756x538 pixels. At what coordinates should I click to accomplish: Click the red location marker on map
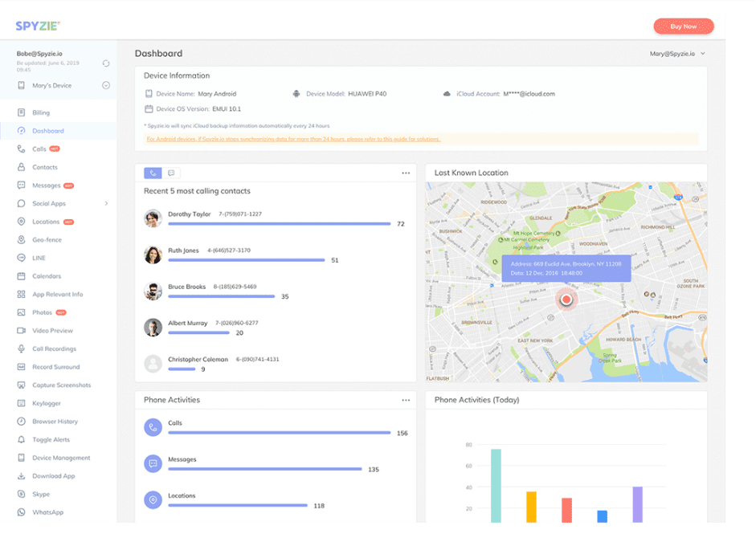566,300
